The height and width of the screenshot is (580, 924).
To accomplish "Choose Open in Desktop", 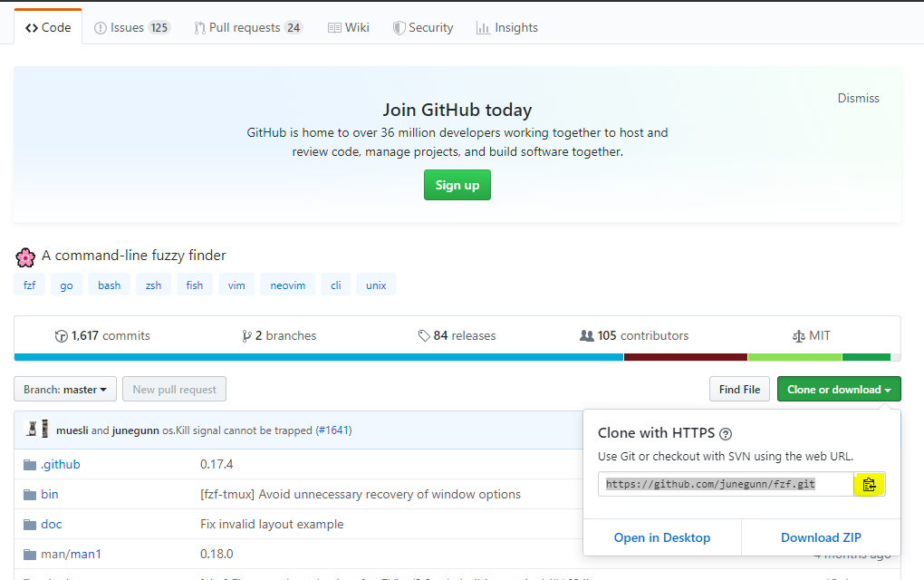I will [662, 537].
